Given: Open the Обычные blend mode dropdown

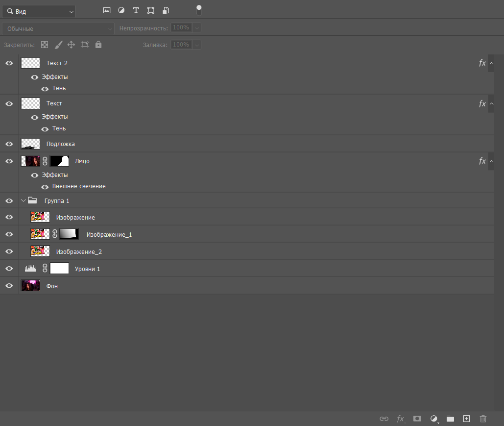Looking at the screenshot, I should [58, 28].
